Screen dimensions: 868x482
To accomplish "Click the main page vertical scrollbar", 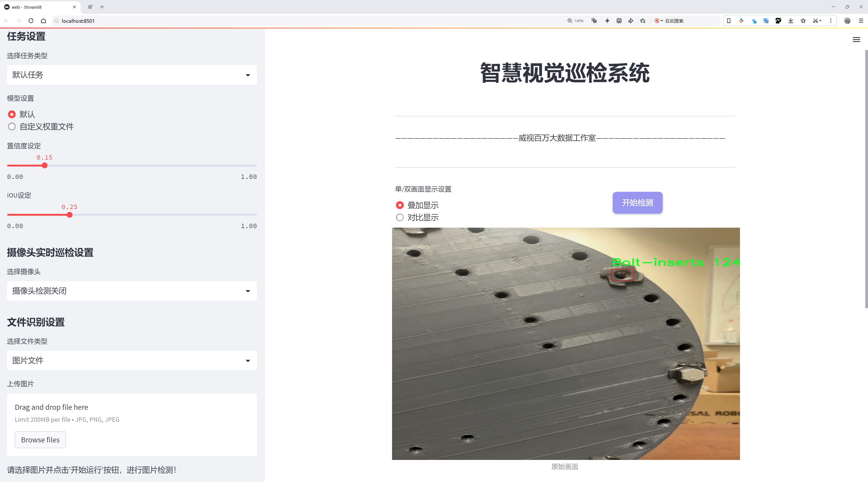I will 866,179.
